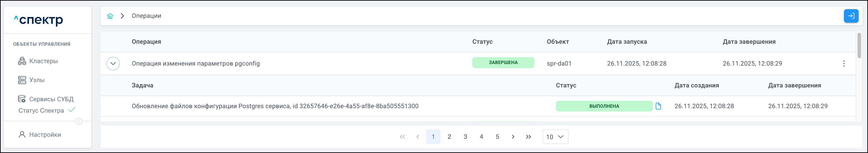Click the Узлы servers icon
This screenshot has height=153, width=868.
point(22,80)
